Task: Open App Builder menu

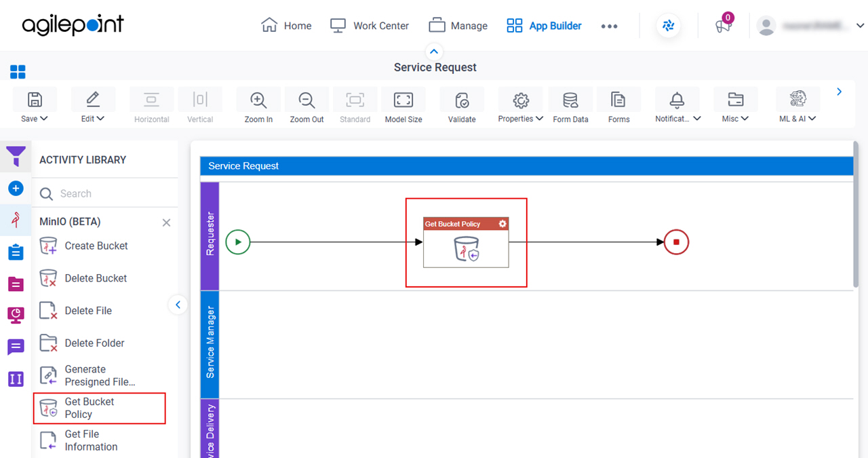Action: [544, 26]
